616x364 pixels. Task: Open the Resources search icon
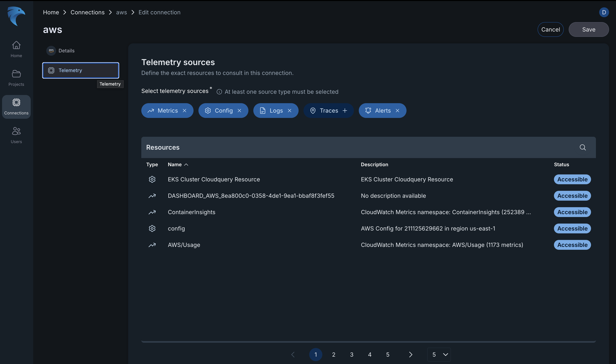(x=583, y=147)
